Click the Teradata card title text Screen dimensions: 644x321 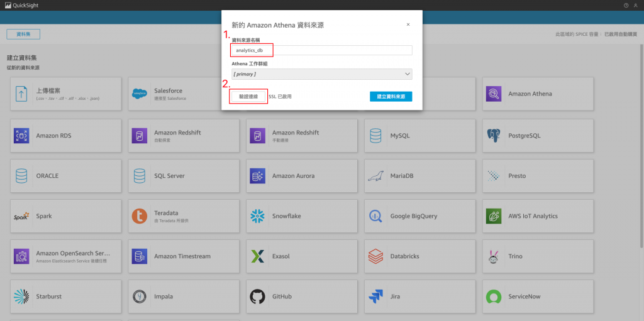pyautogui.click(x=166, y=213)
